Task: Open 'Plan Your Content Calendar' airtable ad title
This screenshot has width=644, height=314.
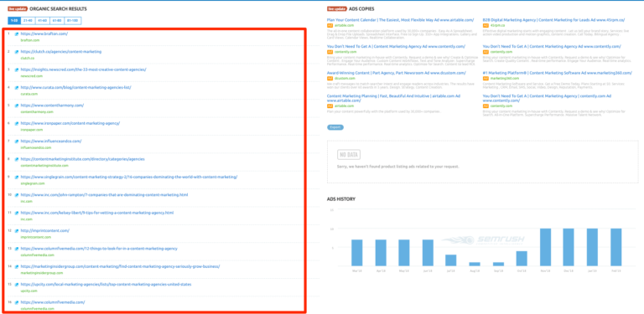Action: click(x=401, y=19)
